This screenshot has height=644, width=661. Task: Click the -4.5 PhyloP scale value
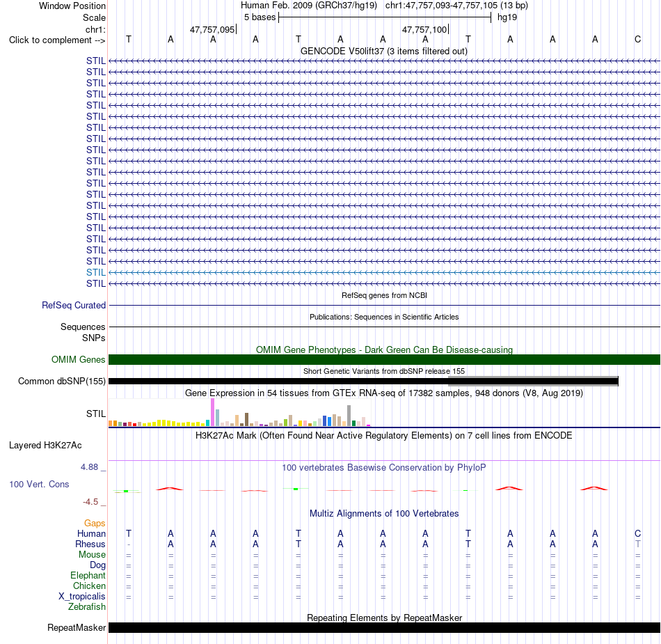coord(90,502)
